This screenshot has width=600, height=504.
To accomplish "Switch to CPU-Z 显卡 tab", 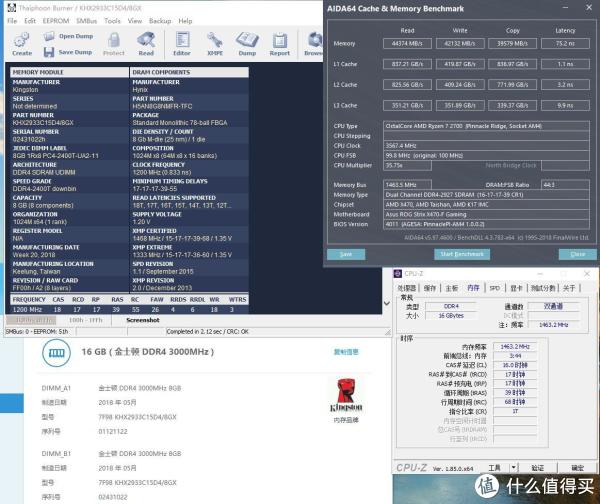I will pyautogui.click(x=516, y=288).
